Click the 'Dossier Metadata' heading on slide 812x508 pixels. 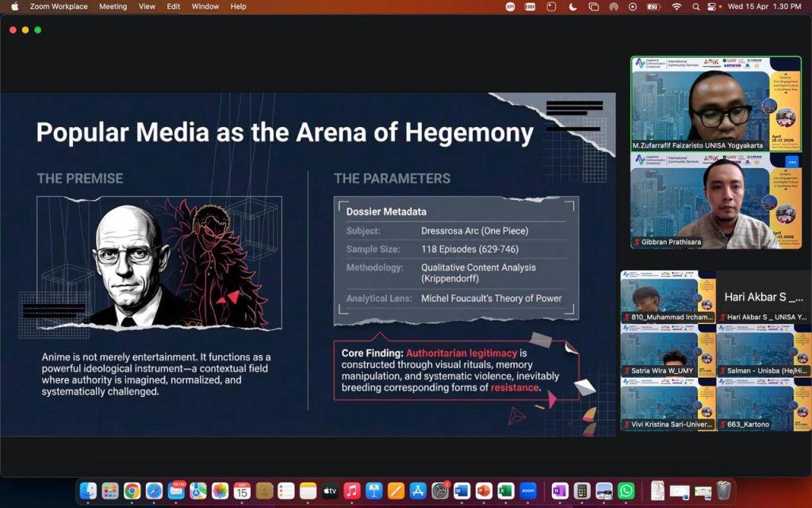[x=386, y=211]
